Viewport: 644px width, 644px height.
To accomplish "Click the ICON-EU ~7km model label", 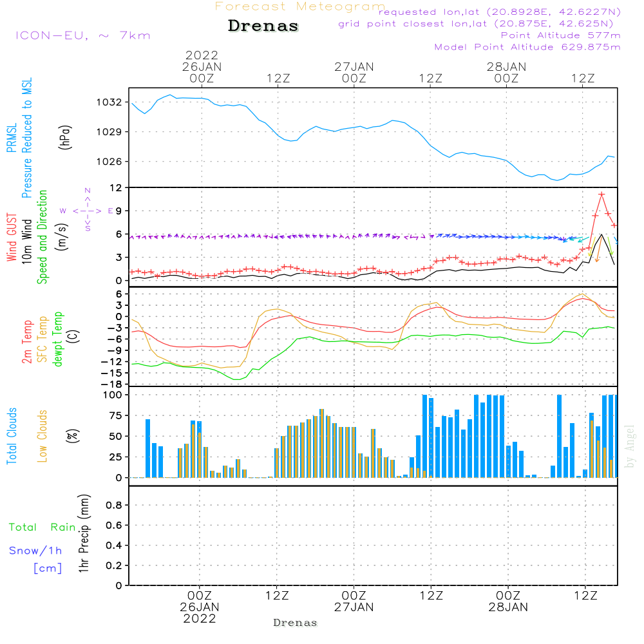I will click(82, 35).
